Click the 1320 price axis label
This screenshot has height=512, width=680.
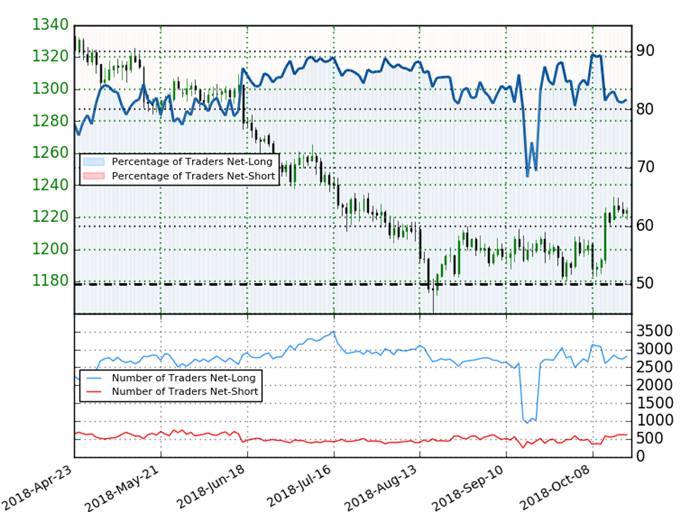click(x=50, y=56)
